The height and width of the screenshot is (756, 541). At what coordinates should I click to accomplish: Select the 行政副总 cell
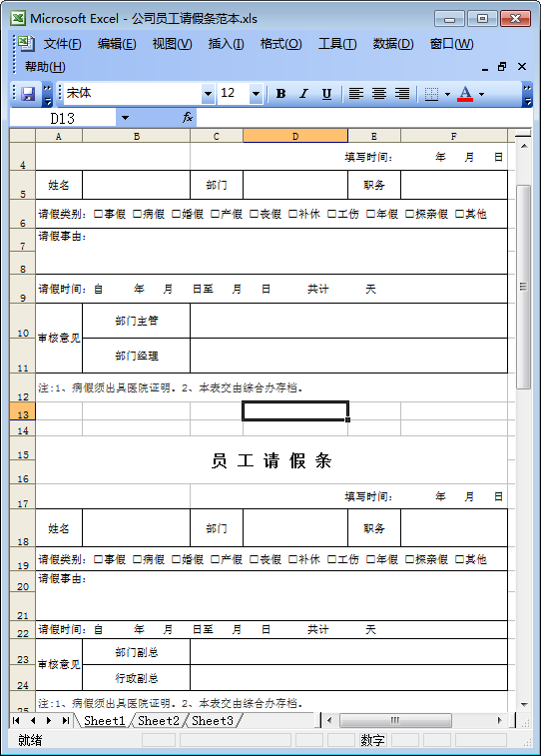tap(137, 678)
